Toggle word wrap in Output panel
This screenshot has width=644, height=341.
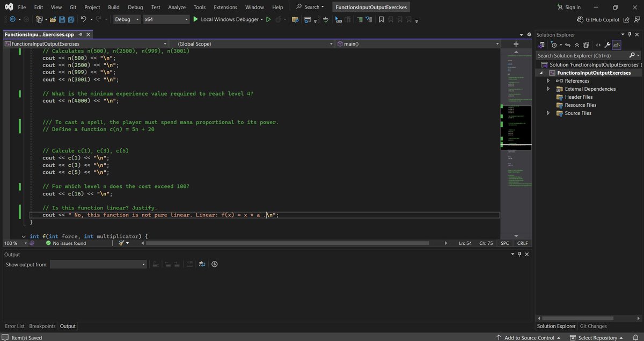tap(202, 264)
